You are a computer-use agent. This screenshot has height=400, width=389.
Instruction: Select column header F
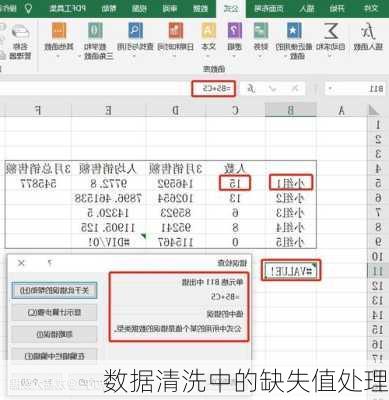38,110
